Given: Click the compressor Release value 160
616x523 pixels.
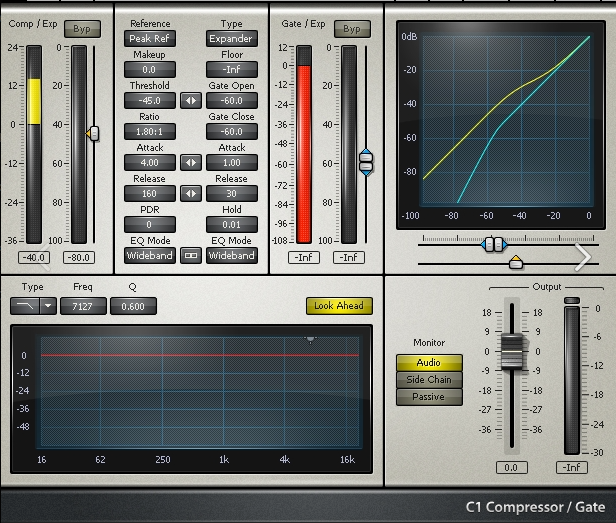Looking at the screenshot, I should tap(150, 193).
